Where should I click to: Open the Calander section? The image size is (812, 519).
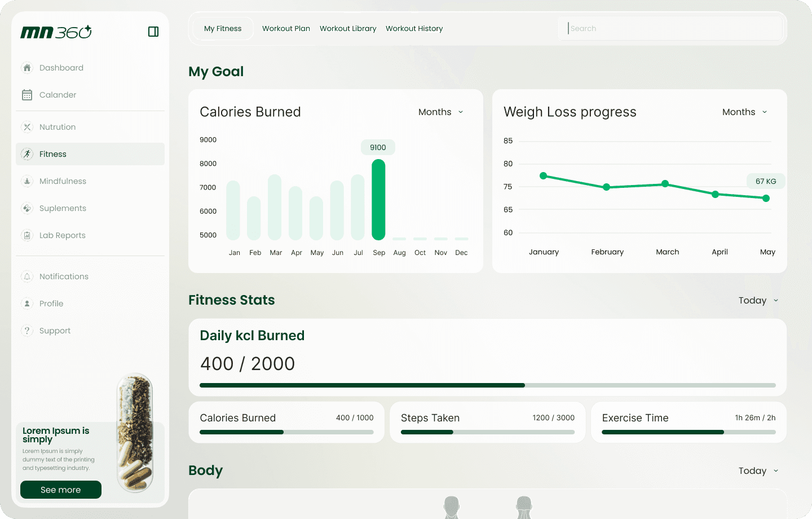click(x=90, y=95)
